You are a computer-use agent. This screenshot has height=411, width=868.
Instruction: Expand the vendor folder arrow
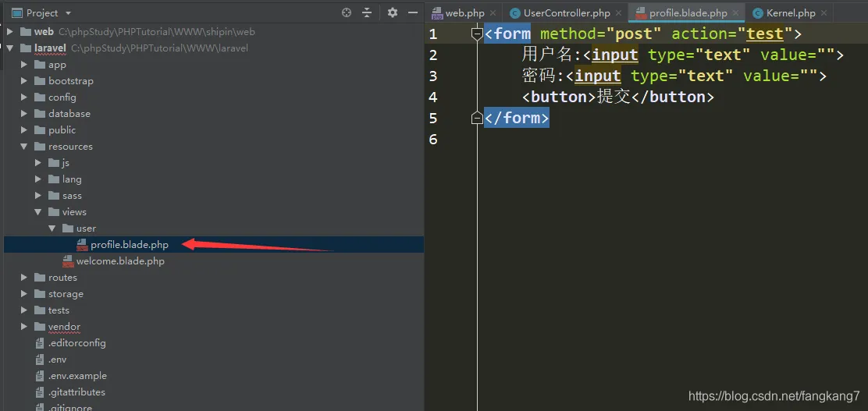pyautogui.click(x=23, y=327)
